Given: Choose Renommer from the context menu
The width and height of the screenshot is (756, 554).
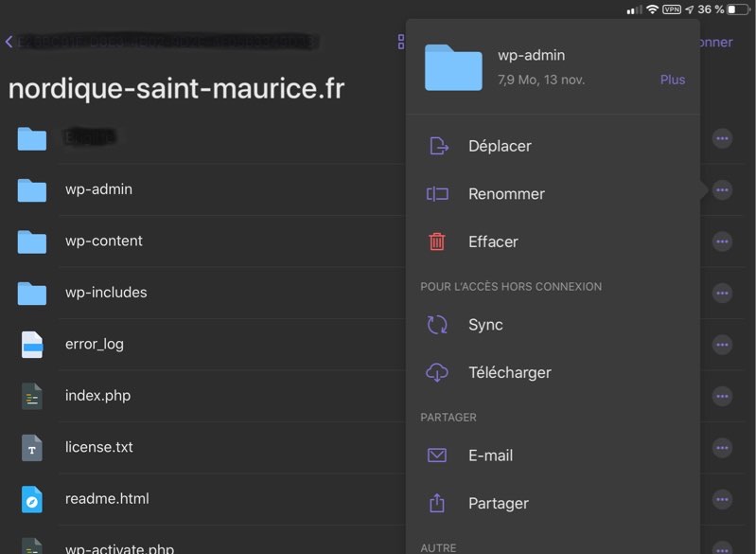Looking at the screenshot, I should pyautogui.click(x=506, y=194).
